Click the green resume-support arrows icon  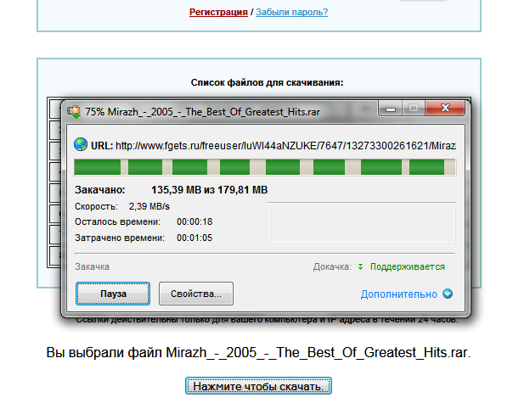360,266
